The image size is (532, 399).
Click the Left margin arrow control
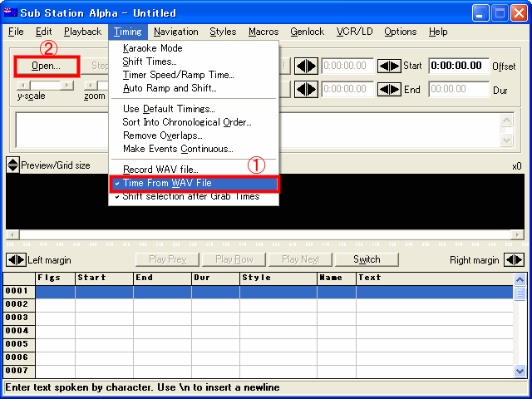pyautogui.click(x=16, y=259)
